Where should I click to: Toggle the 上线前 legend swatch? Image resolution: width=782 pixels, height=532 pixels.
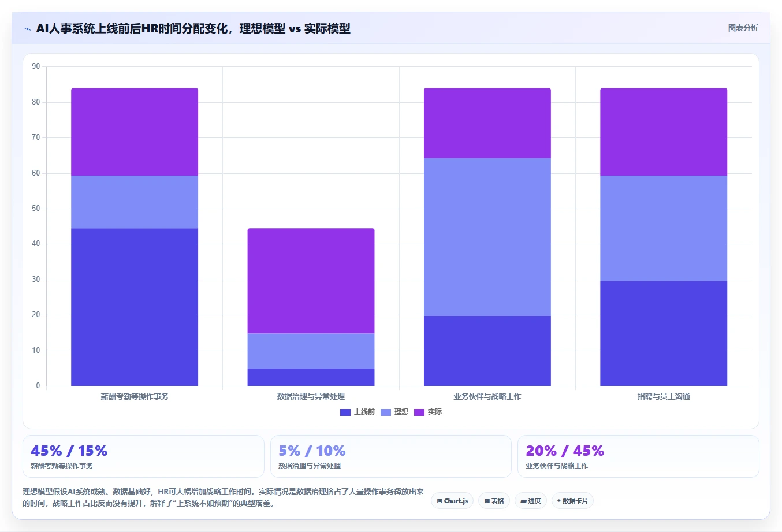click(x=345, y=412)
